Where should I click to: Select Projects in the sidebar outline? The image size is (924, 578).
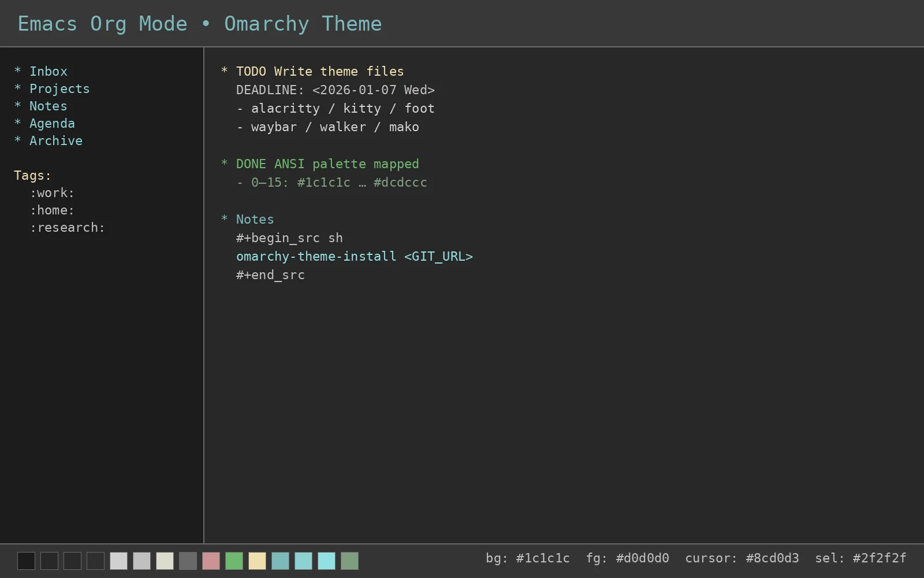tap(52, 88)
